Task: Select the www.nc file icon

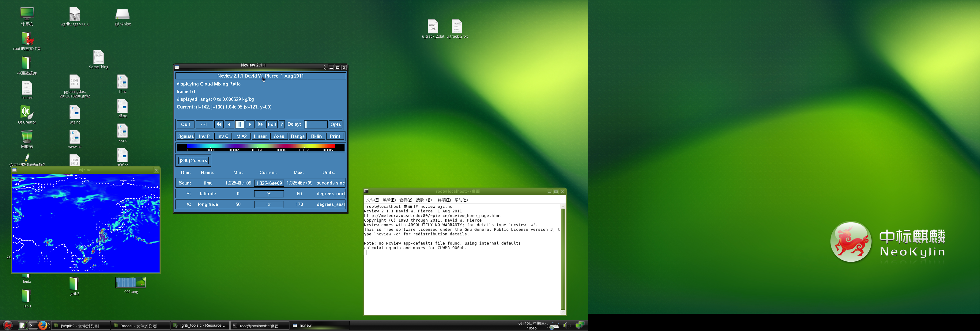Action: point(75,139)
